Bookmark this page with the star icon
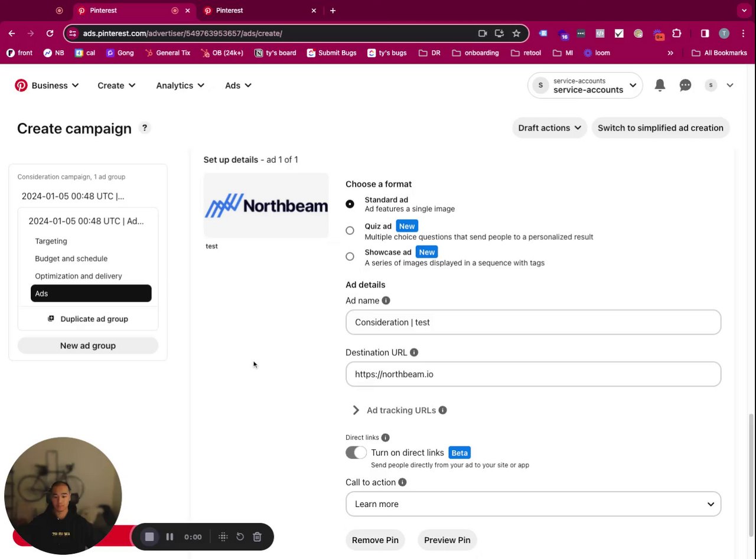756x559 pixels. (516, 34)
